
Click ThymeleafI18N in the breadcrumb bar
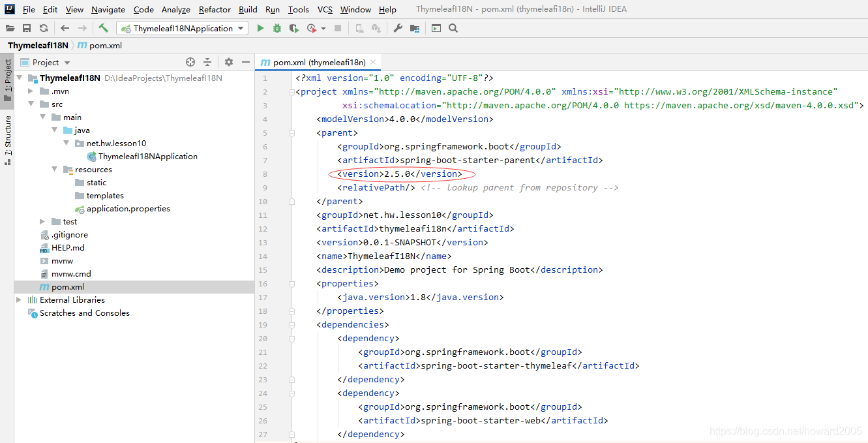tap(38, 46)
